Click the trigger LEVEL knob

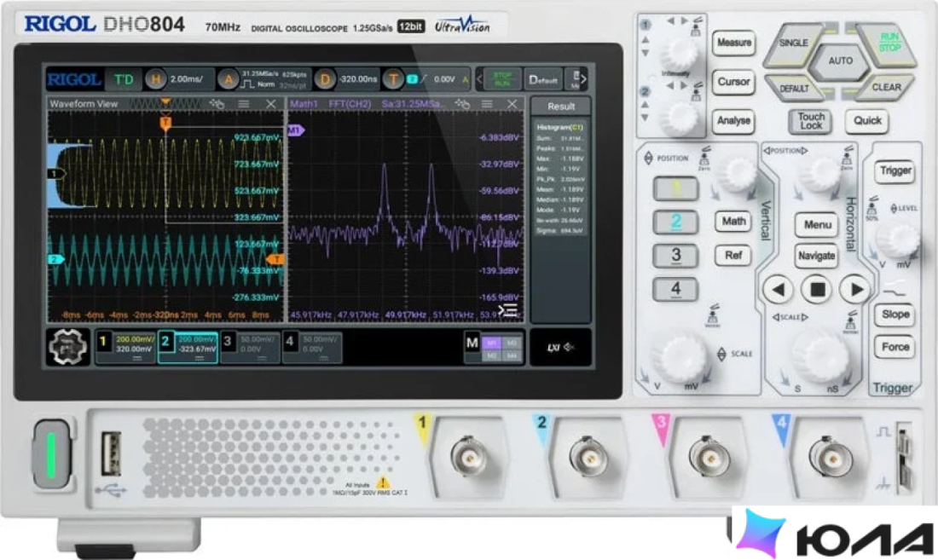point(899,238)
